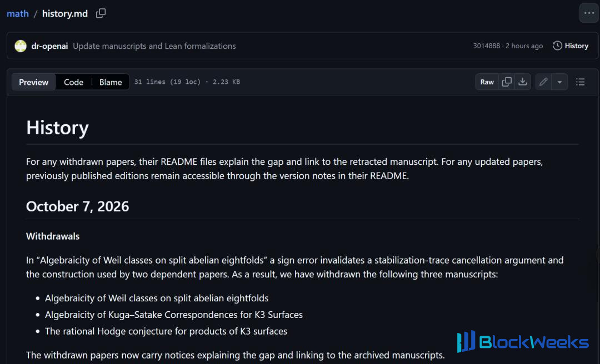The width and height of the screenshot is (600, 364).
Task: Click 'The rational Hodge conjecture for products of K3 surfaces' bullet
Action: coord(166,331)
